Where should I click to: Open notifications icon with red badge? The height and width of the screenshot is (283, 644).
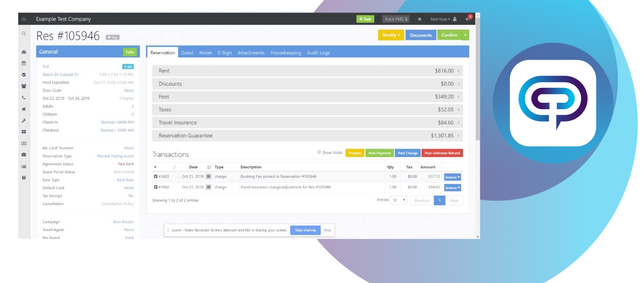click(468, 18)
